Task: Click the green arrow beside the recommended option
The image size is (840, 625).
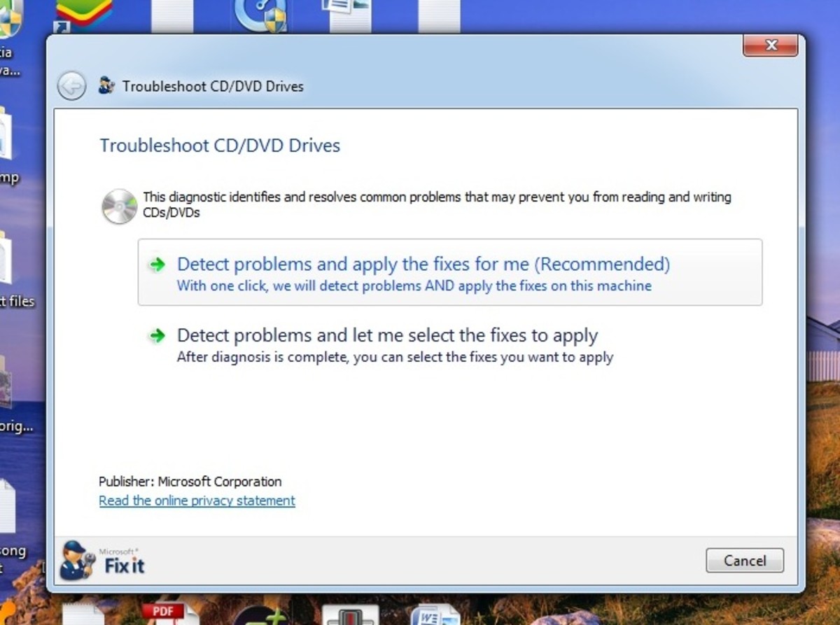Action: 157,265
